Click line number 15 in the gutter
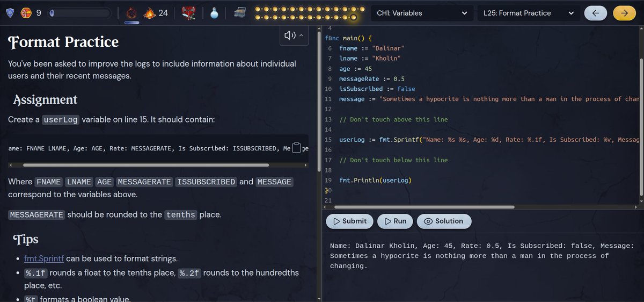Image resolution: width=644 pixels, height=302 pixels. (328, 140)
